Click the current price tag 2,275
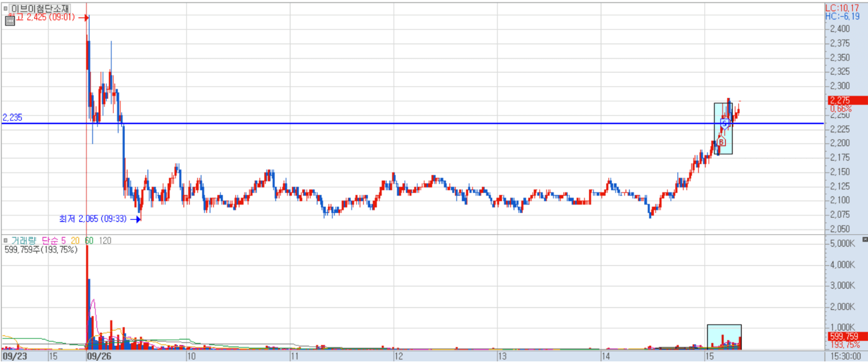868x362 pixels. coord(848,101)
